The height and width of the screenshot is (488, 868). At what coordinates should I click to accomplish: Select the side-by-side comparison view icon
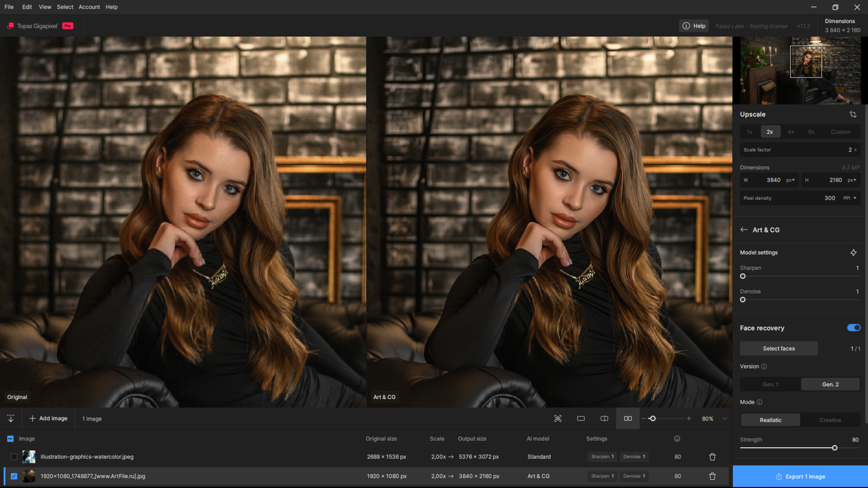click(627, 419)
